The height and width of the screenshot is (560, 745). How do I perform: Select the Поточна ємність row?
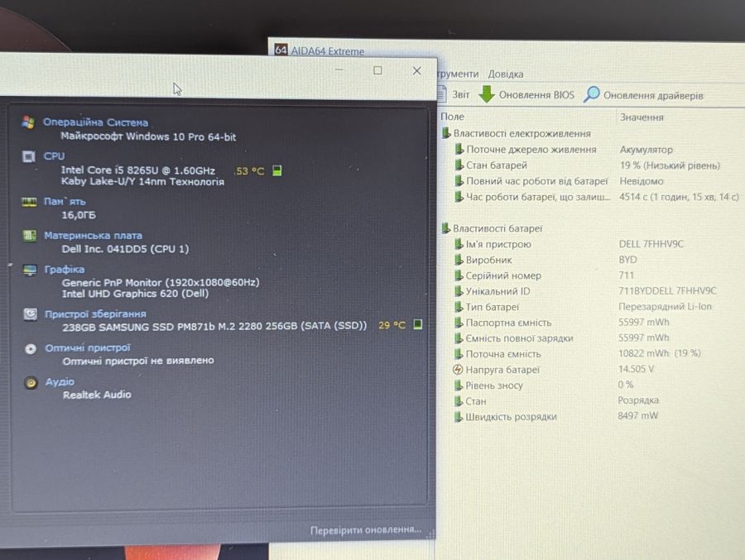click(577, 354)
